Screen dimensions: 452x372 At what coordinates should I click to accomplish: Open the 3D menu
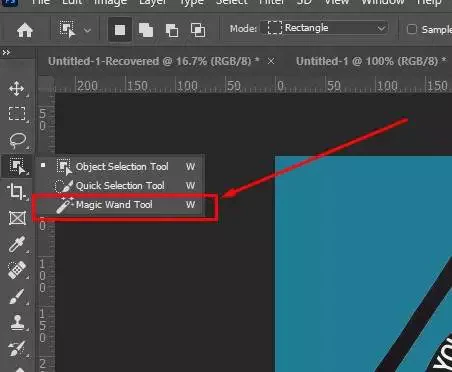304,2
